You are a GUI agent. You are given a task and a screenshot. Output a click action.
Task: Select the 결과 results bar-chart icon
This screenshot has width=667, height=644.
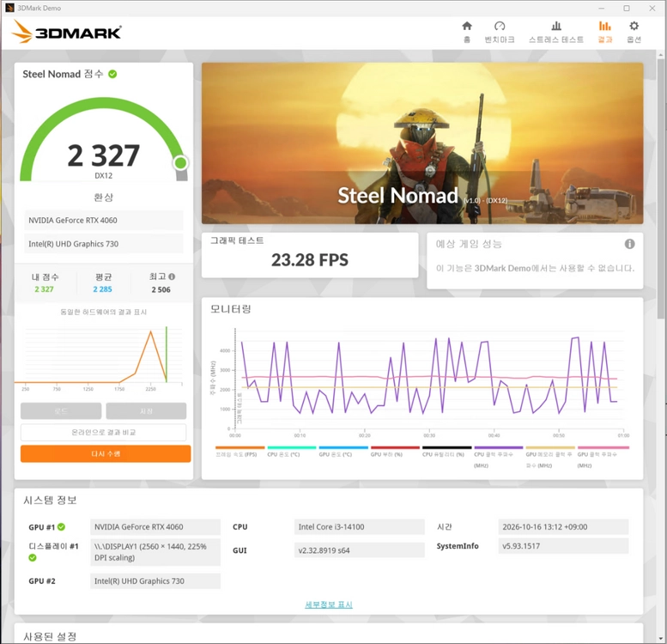604,27
